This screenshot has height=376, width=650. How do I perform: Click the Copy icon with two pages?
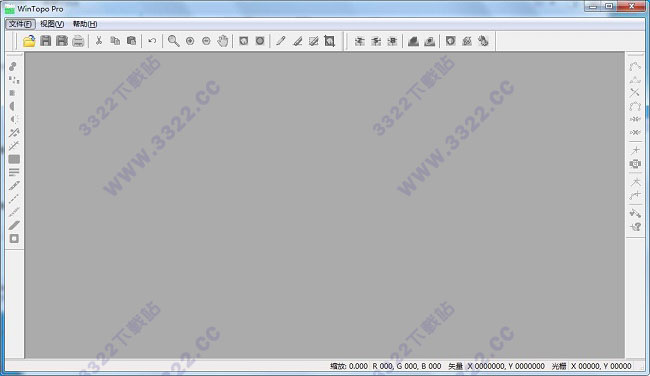pos(115,41)
